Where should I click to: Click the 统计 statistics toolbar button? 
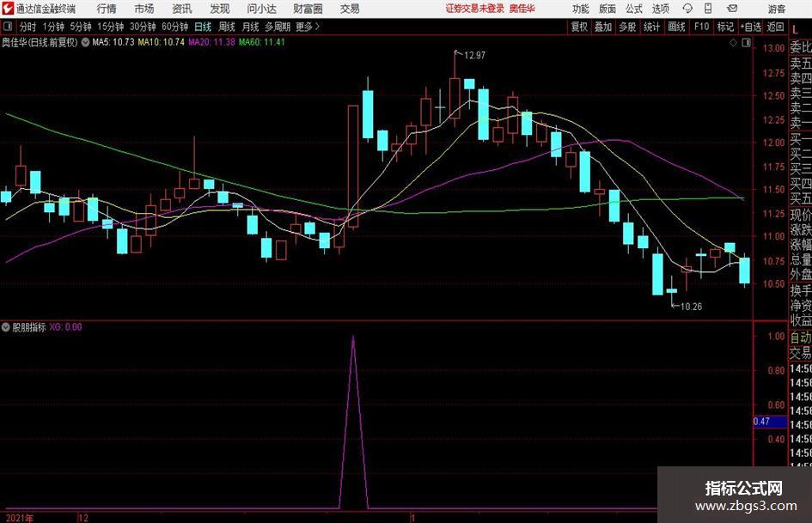[651, 27]
